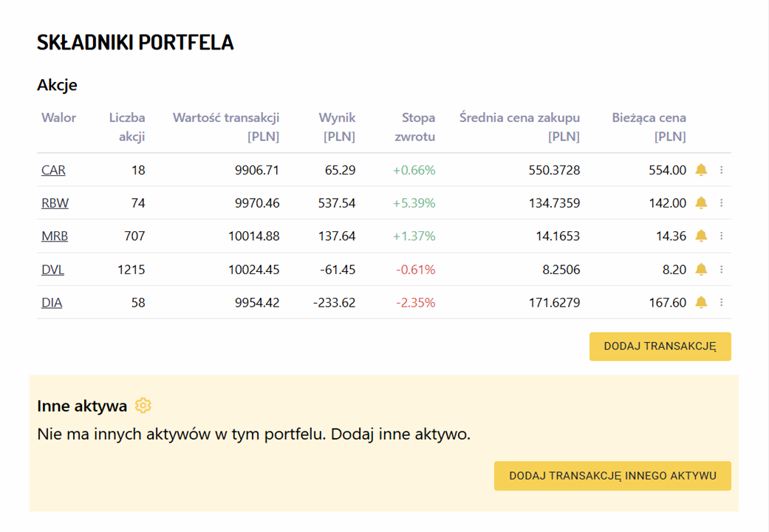Open the MRB stock details link
Viewport: 769px width, 532px height.
(x=55, y=236)
